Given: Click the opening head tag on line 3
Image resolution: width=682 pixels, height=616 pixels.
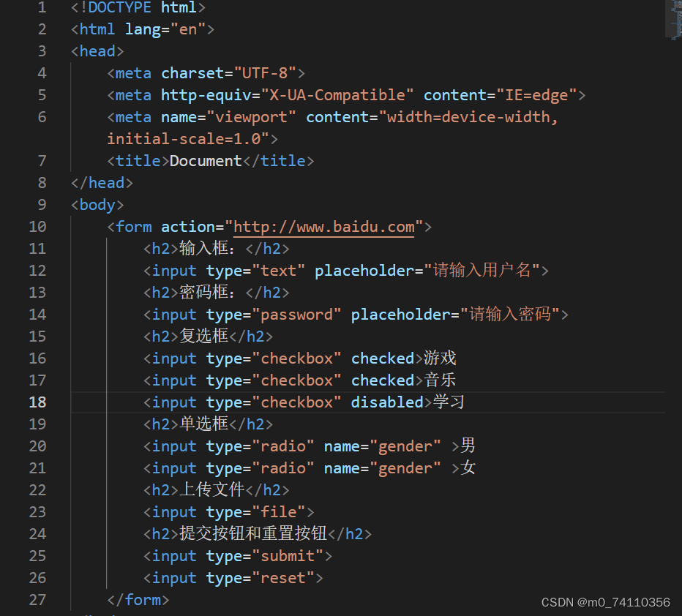Looking at the screenshot, I should click(97, 51).
